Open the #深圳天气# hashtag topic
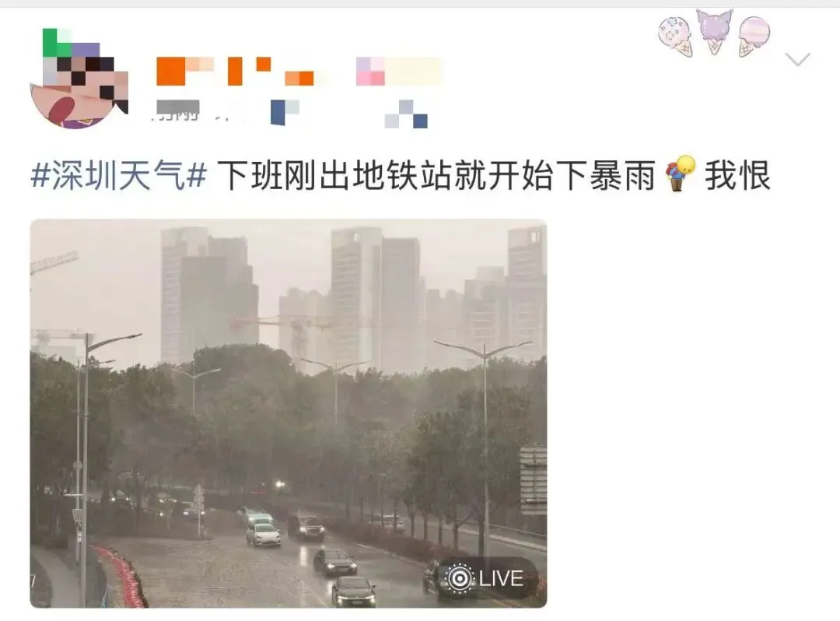This screenshot has height=621, width=840. point(119,175)
